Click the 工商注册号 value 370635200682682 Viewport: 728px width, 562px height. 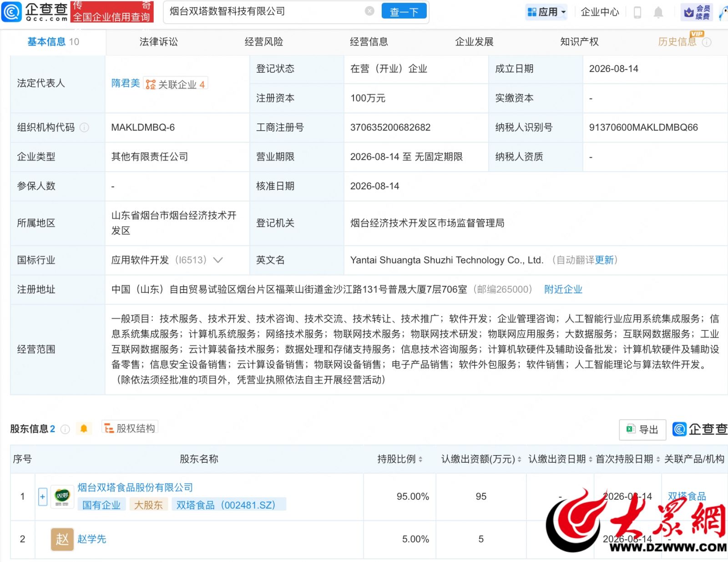(390, 127)
